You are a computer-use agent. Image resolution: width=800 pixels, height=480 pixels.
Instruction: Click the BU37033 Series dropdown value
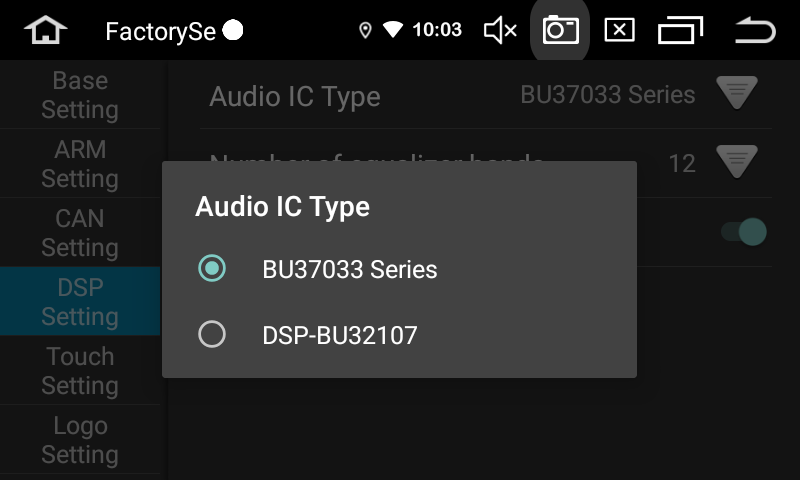(607, 95)
